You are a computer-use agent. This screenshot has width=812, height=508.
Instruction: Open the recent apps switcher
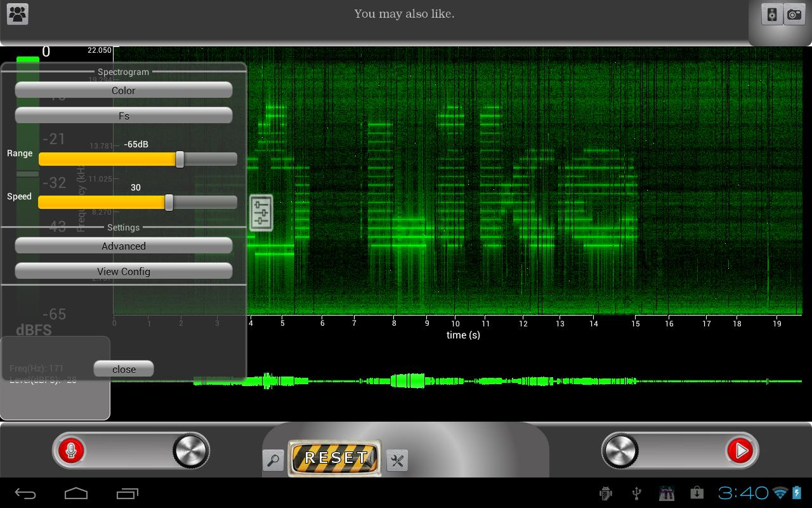click(x=128, y=493)
